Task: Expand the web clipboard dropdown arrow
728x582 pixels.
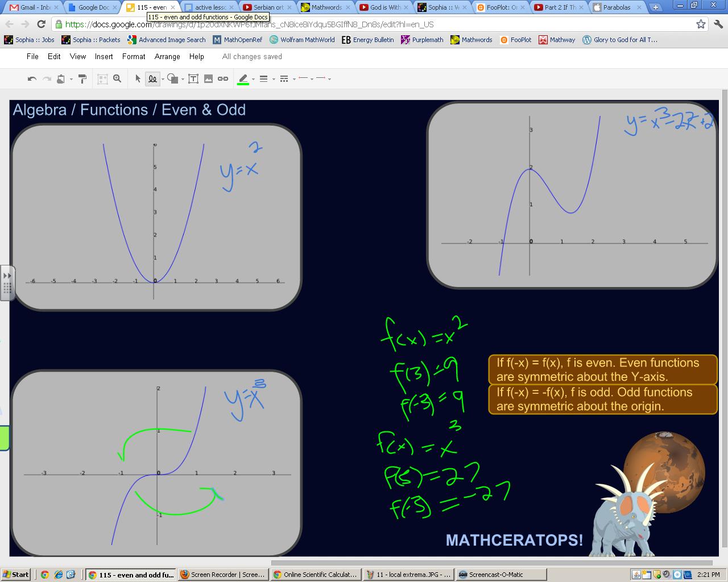Action: coord(71,79)
